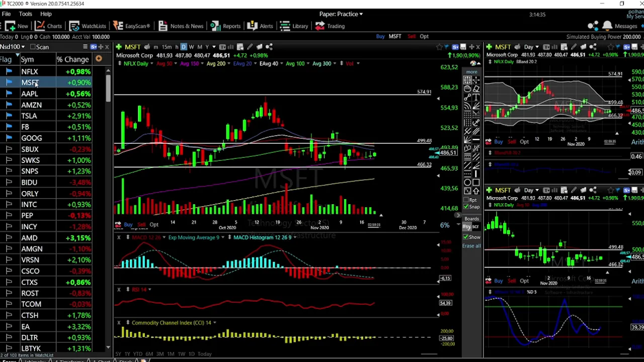The width and height of the screenshot is (644, 362).
Task: Click Opt in the top order bar
Action: point(424,36)
